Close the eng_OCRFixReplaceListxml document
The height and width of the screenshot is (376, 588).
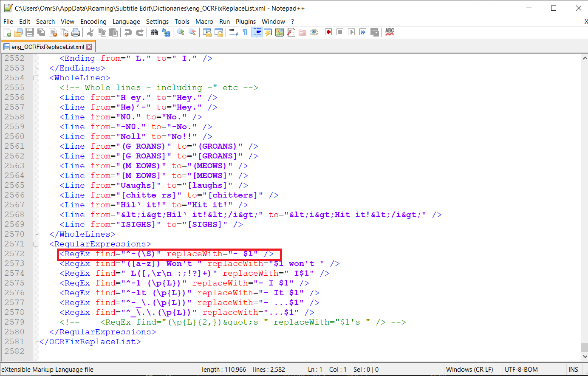pyautogui.click(x=88, y=46)
